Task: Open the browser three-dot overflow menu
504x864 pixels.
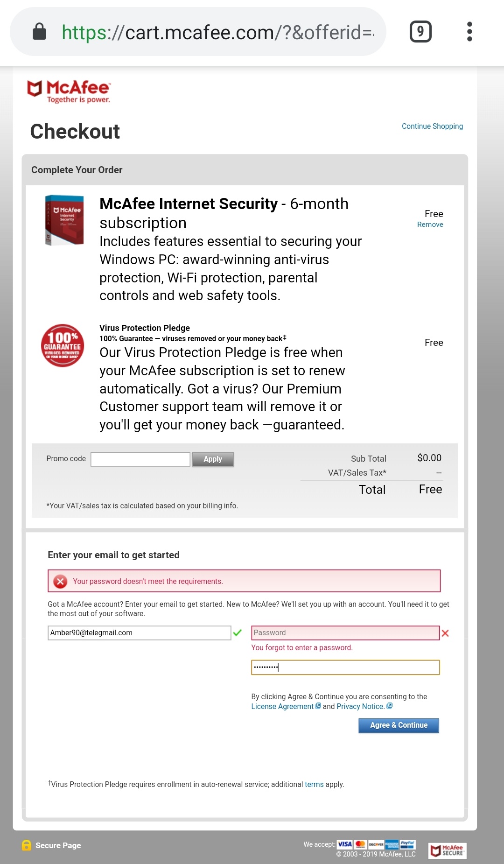Action: coord(469,32)
